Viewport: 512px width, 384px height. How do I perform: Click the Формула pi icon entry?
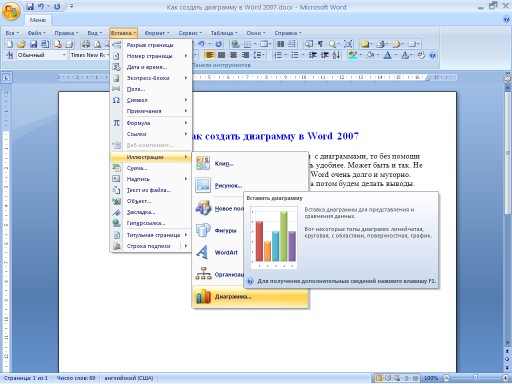click(116, 123)
